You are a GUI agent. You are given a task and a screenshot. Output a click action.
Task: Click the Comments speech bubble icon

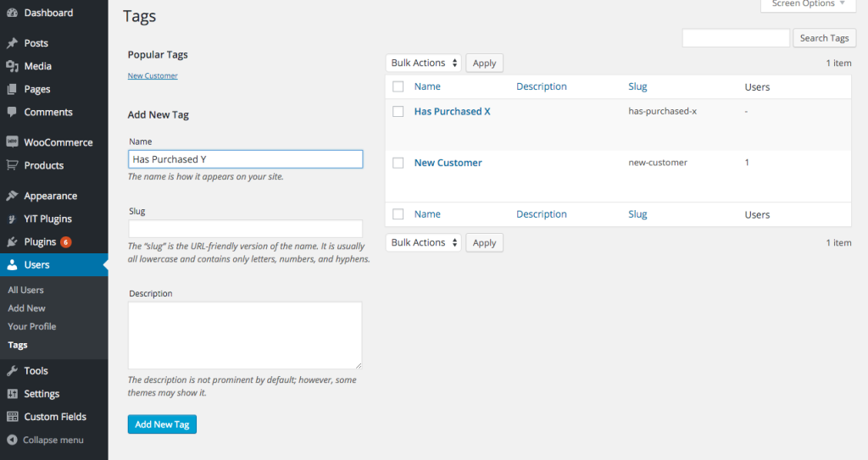(12, 112)
